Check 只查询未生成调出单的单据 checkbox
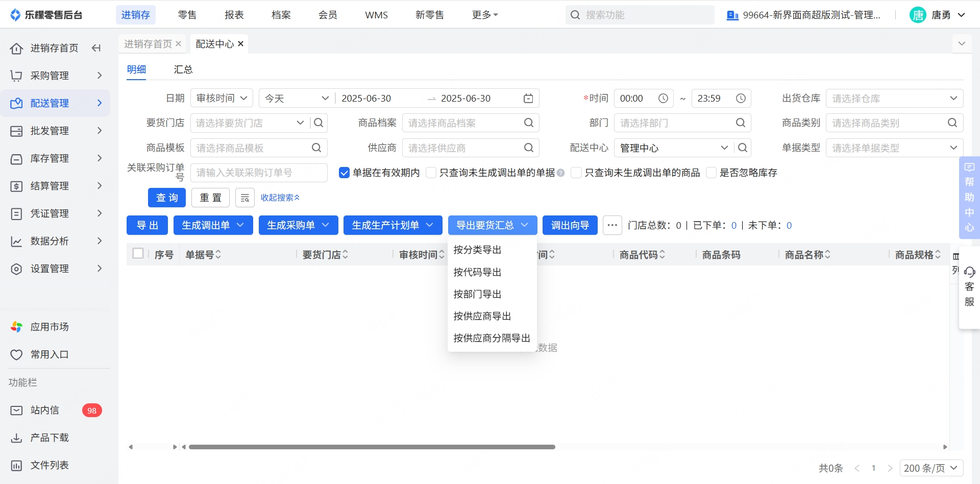Screen dimensions: 980x484 click(431, 173)
